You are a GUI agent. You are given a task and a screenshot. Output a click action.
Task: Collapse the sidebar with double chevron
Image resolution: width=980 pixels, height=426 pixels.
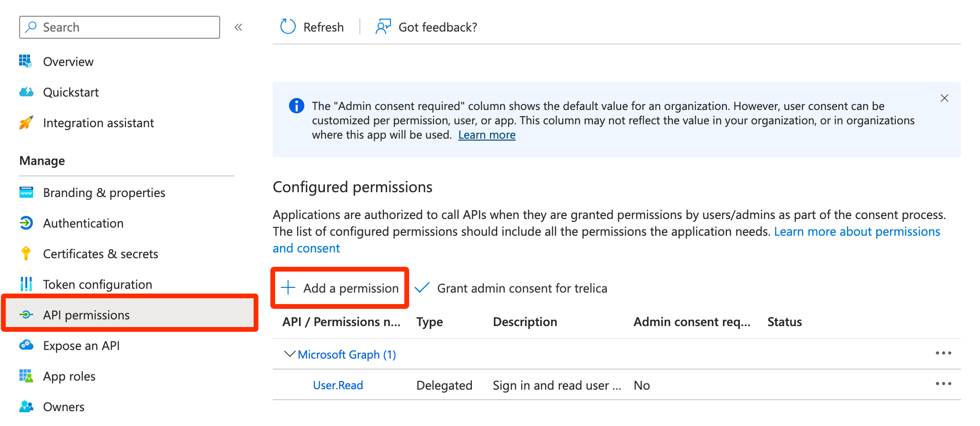[238, 27]
